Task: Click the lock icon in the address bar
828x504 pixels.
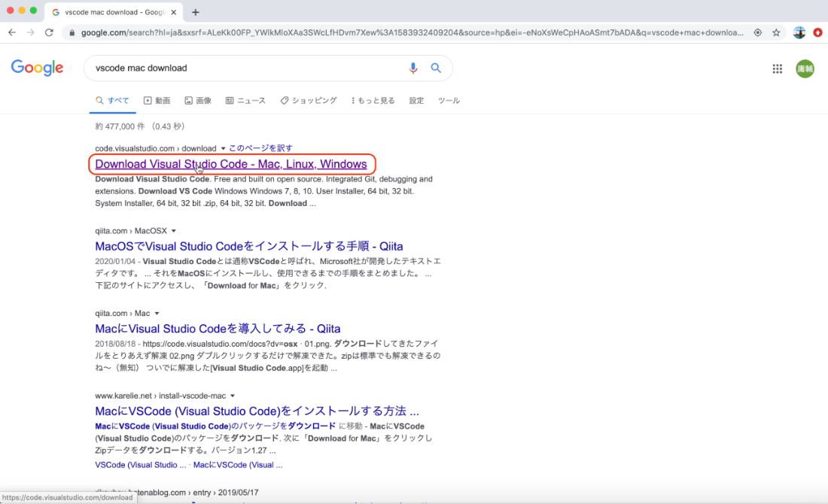Action: 72,32
